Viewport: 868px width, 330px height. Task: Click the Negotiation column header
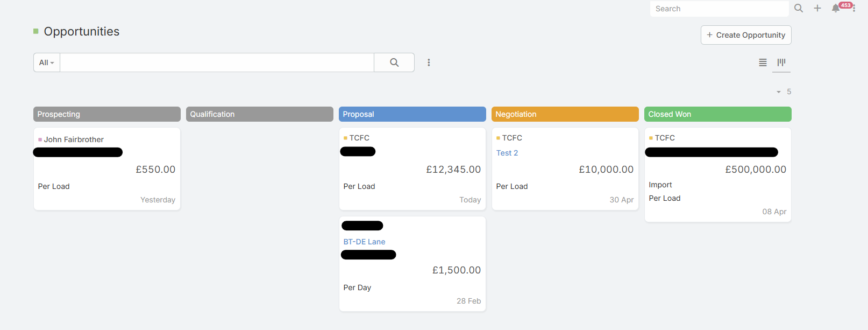pos(565,114)
